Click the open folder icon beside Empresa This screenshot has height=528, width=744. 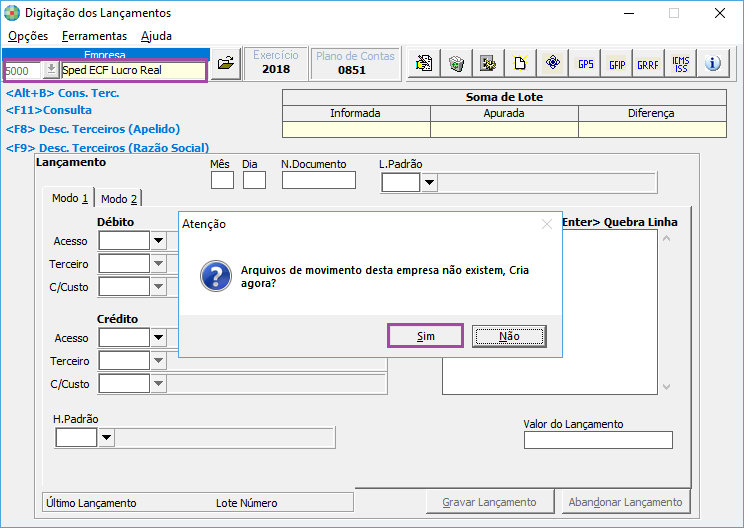(x=226, y=63)
